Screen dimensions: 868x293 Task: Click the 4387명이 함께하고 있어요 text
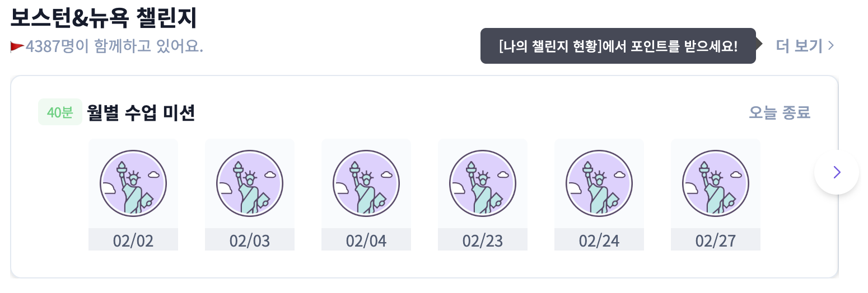[114, 46]
